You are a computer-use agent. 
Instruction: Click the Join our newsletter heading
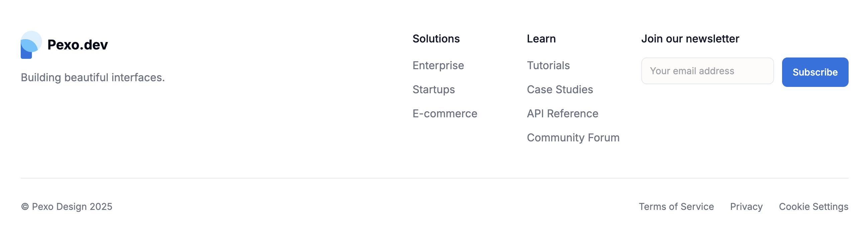[x=690, y=39]
